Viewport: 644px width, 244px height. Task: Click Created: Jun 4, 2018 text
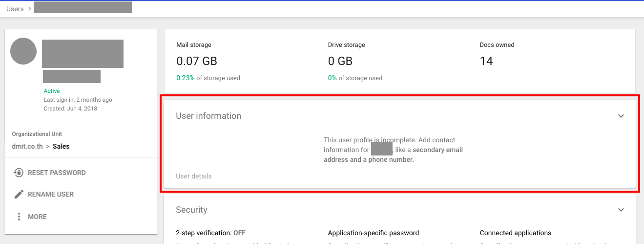click(x=70, y=109)
